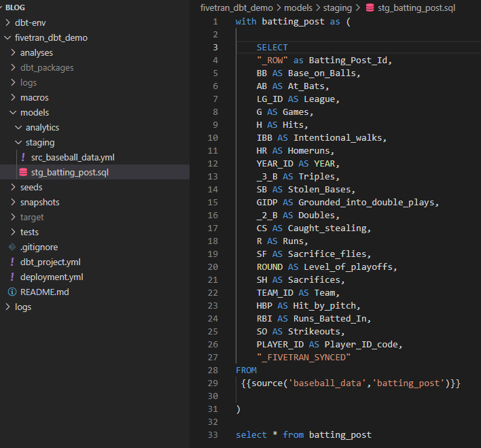The image size is (481, 448).
Task: Click the closing parenthesis on line 31
Action: (238, 409)
